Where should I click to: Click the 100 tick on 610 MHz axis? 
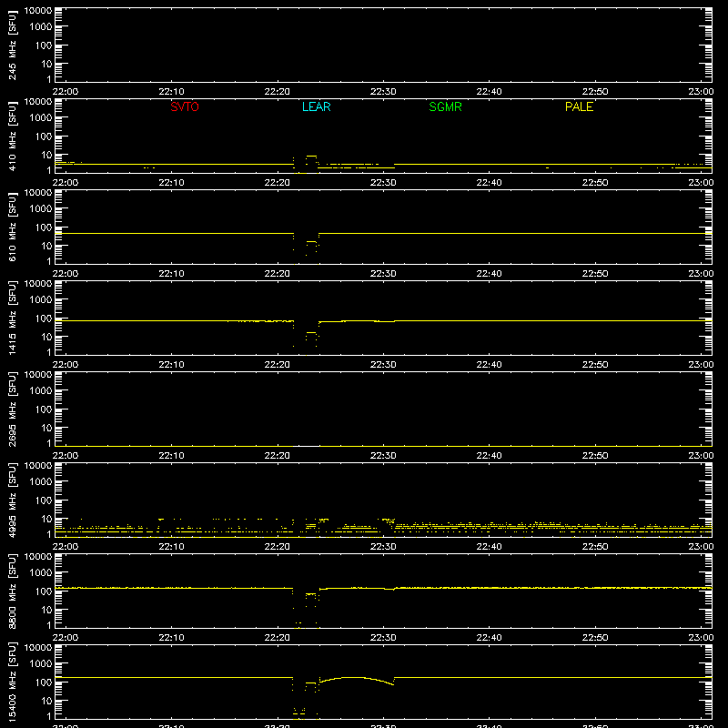pos(44,227)
